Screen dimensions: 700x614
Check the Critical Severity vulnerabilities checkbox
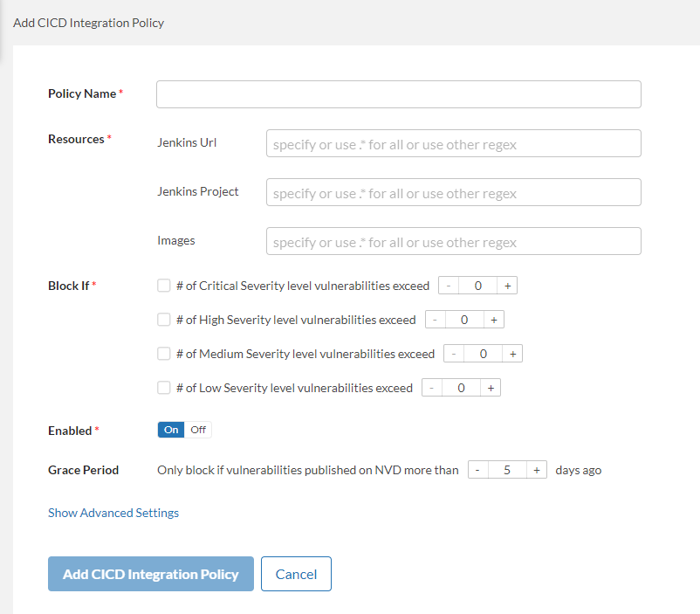[163, 286]
